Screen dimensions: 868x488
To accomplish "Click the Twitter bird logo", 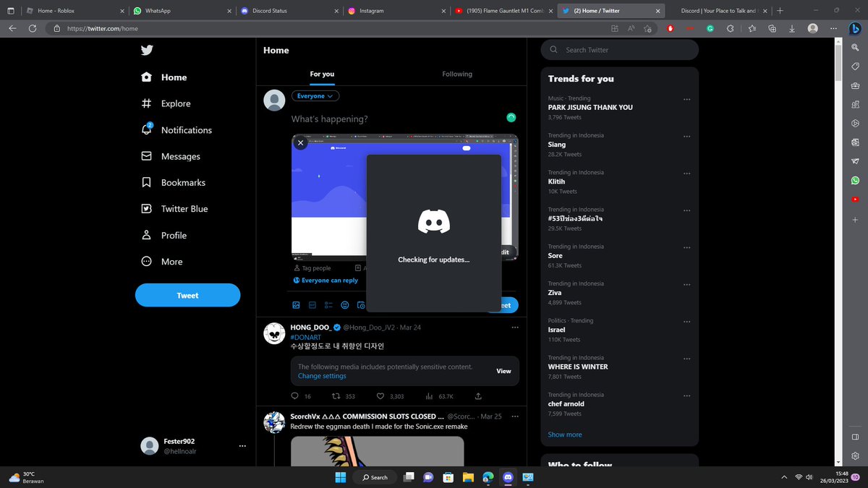I will pyautogui.click(x=147, y=50).
